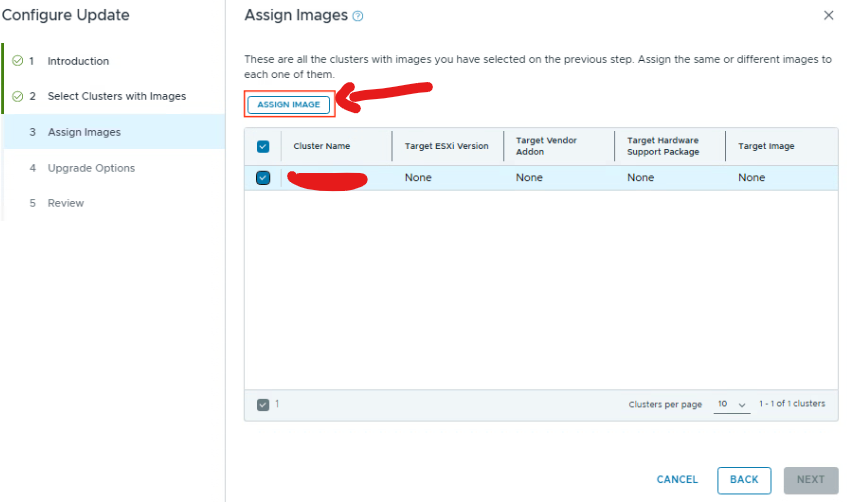The height and width of the screenshot is (503, 847).
Task: Open the clusters per page dropdown
Action: point(732,404)
